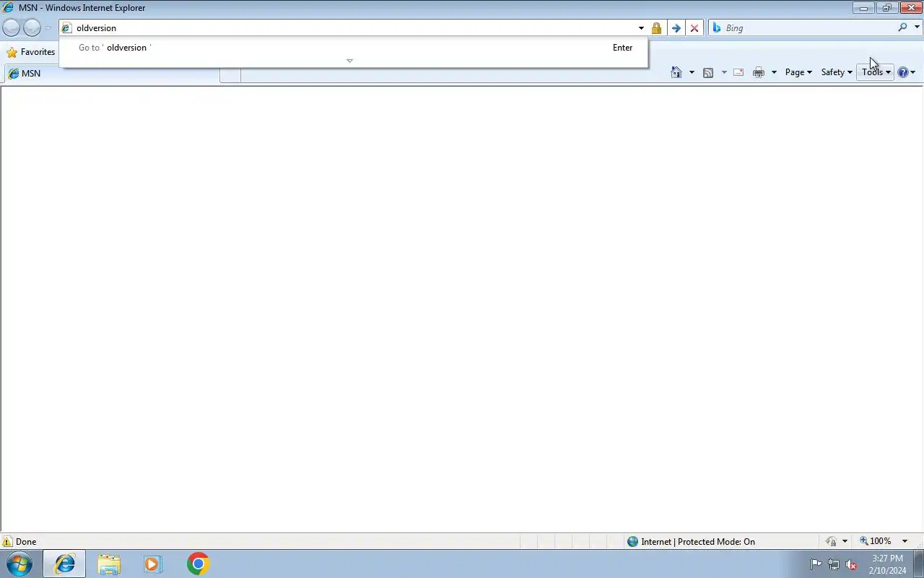Click Internet Explorer taskbar icon
The width and height of the screenshot is (924, 578).
(x=64, y=564)
